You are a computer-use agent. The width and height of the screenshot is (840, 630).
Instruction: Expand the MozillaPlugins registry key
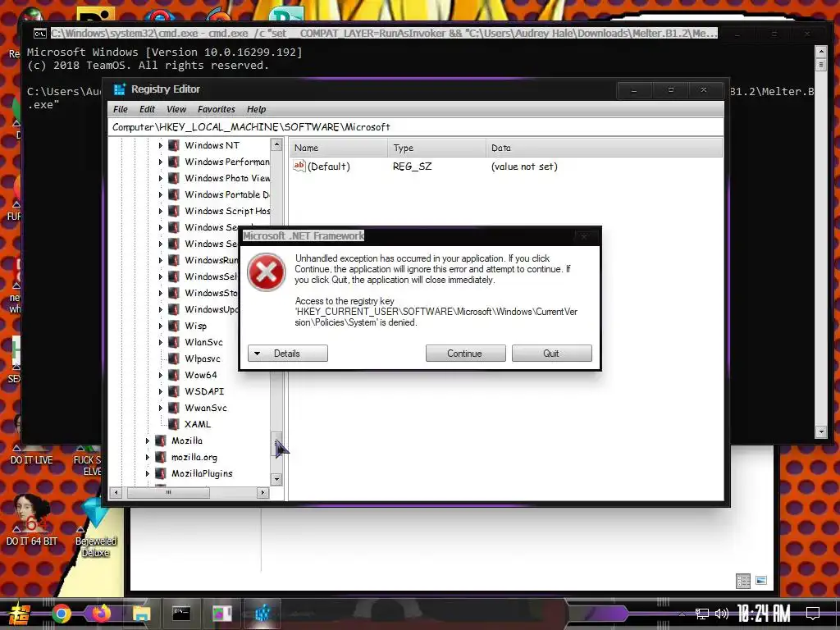click(x=148, y=473)
